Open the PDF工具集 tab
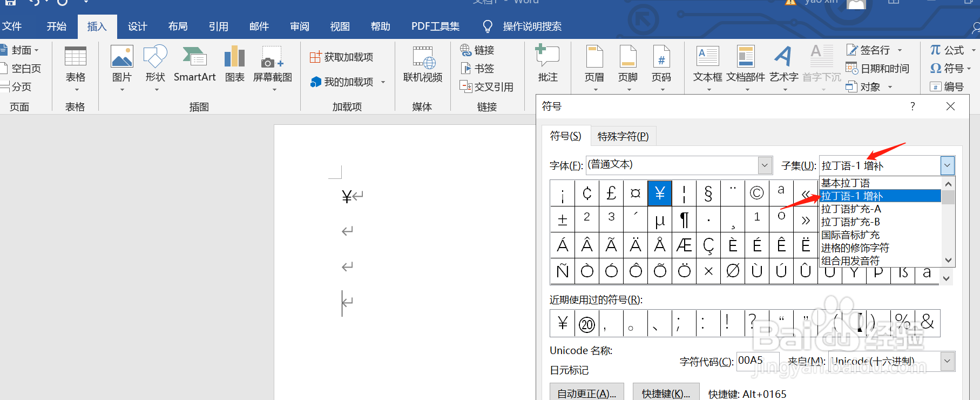980x400 pixels. tap(435, 26)
